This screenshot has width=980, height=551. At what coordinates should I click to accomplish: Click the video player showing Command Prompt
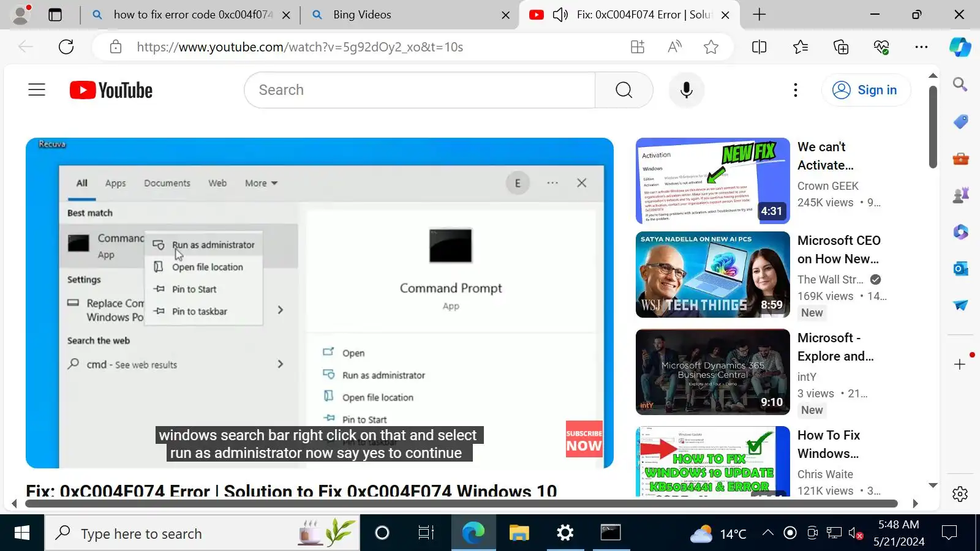pos(319,303)
